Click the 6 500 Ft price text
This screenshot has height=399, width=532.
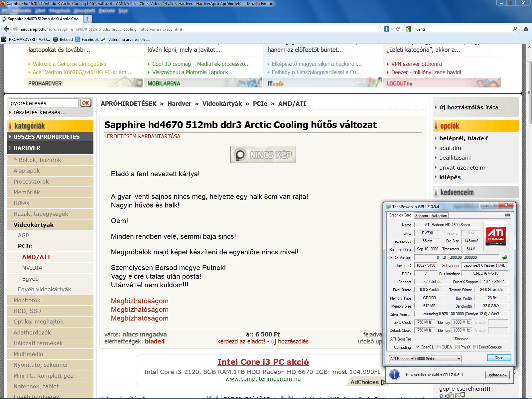[x=267, y=334]
